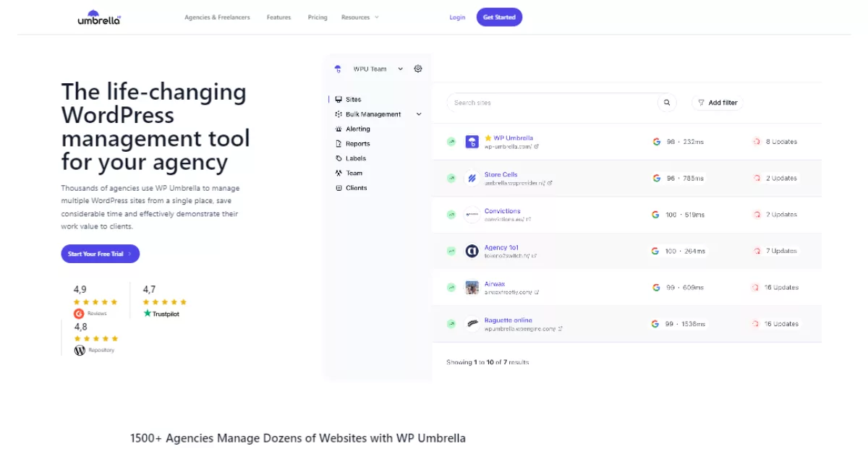
Task: Click green status icon for Airwax row
Action: tap(451, 287)
